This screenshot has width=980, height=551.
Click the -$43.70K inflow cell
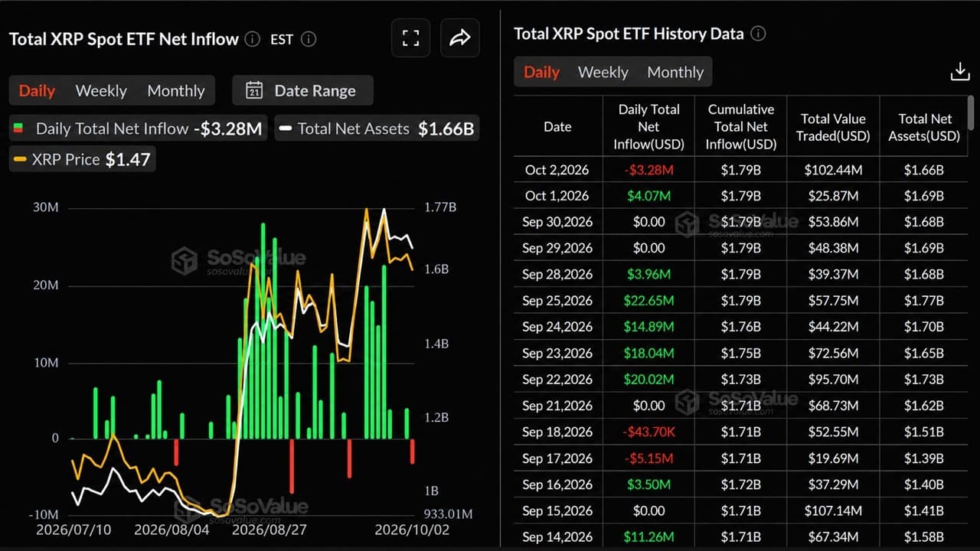coord(648,432)
